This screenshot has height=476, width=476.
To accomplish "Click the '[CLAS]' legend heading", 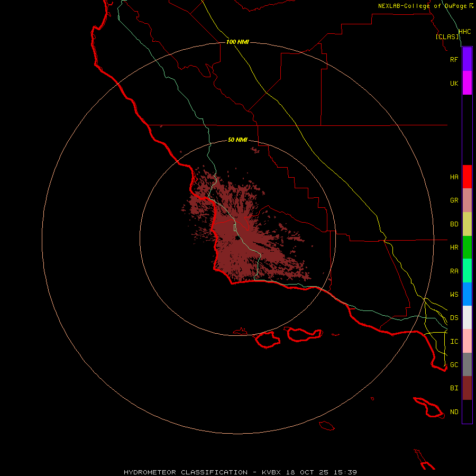I will click(x=447, y=36).
